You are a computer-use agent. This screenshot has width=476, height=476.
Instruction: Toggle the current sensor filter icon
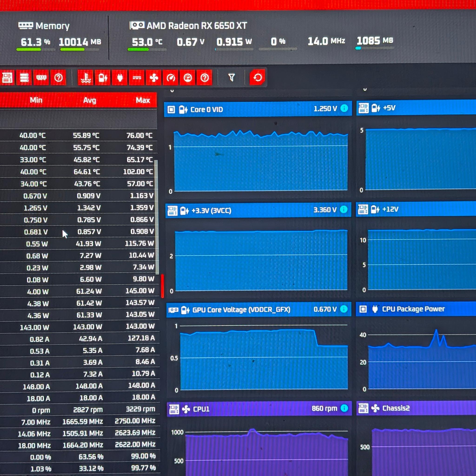tap(137, 78)
